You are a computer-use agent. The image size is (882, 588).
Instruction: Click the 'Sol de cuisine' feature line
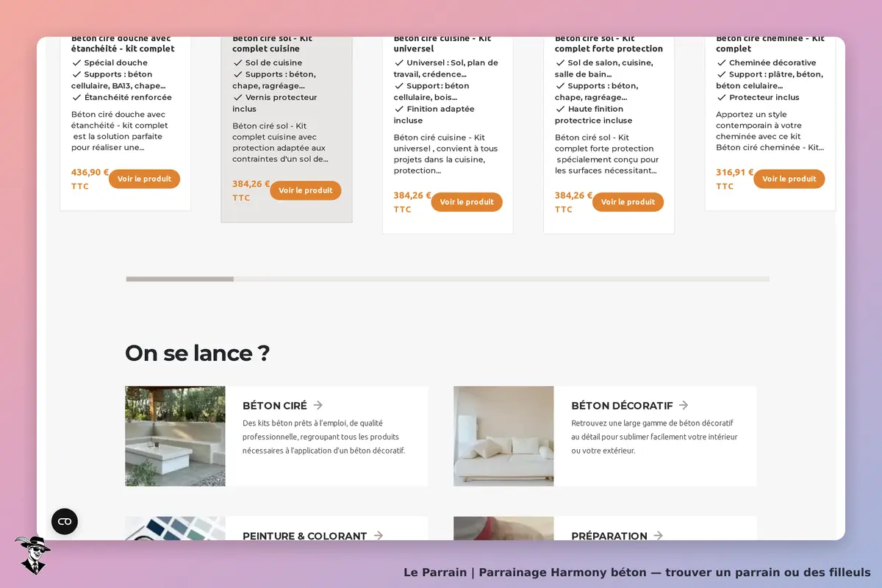tap(268, 62)
